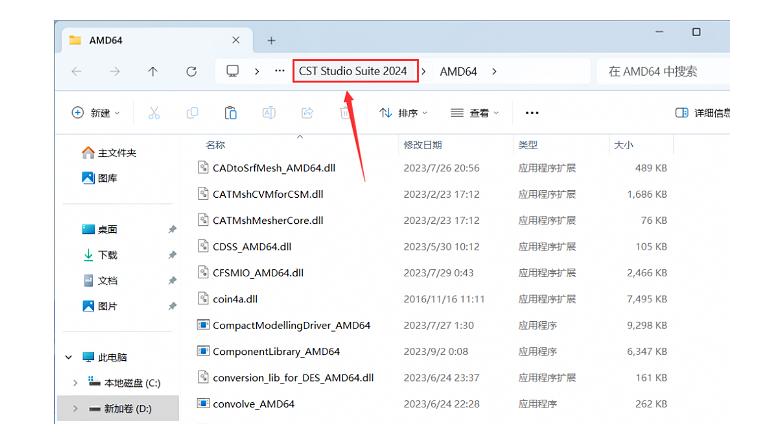The height and width of the screenshot is (445, 783).
Task: Refresh the AMD64 folder view
Action: (x=191, y=71)
